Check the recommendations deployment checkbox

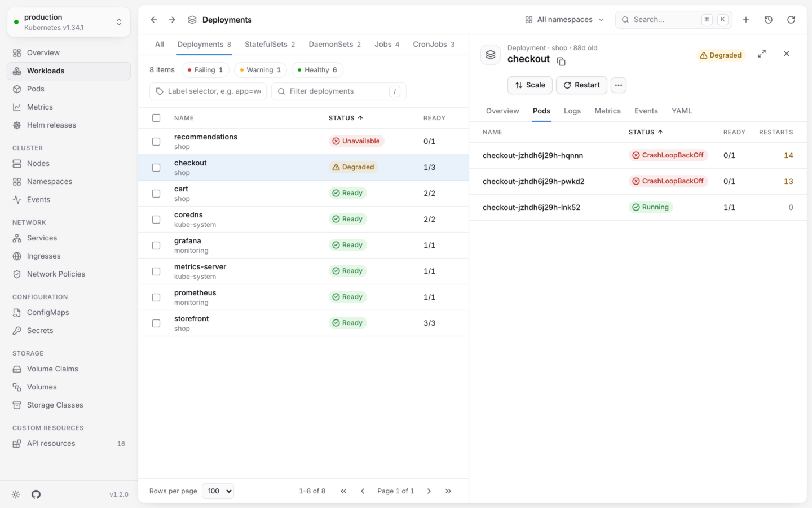pyautogui.click(x=156, y=142)
